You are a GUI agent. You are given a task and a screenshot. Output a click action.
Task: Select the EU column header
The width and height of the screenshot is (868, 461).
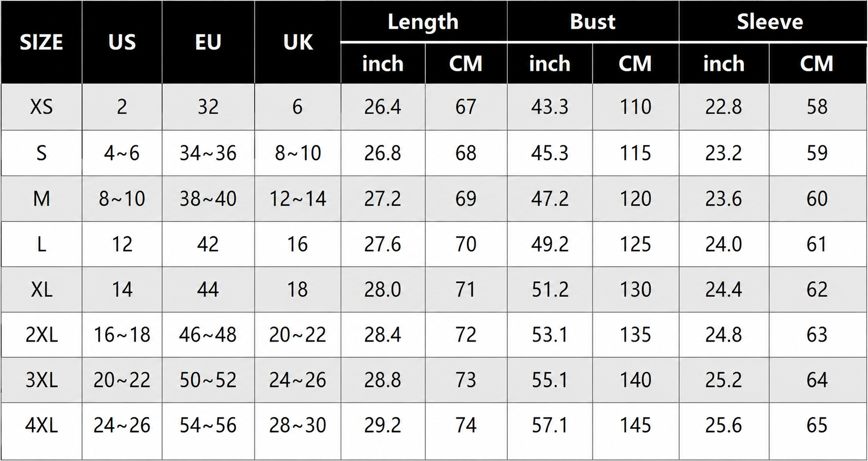point(208,42)
